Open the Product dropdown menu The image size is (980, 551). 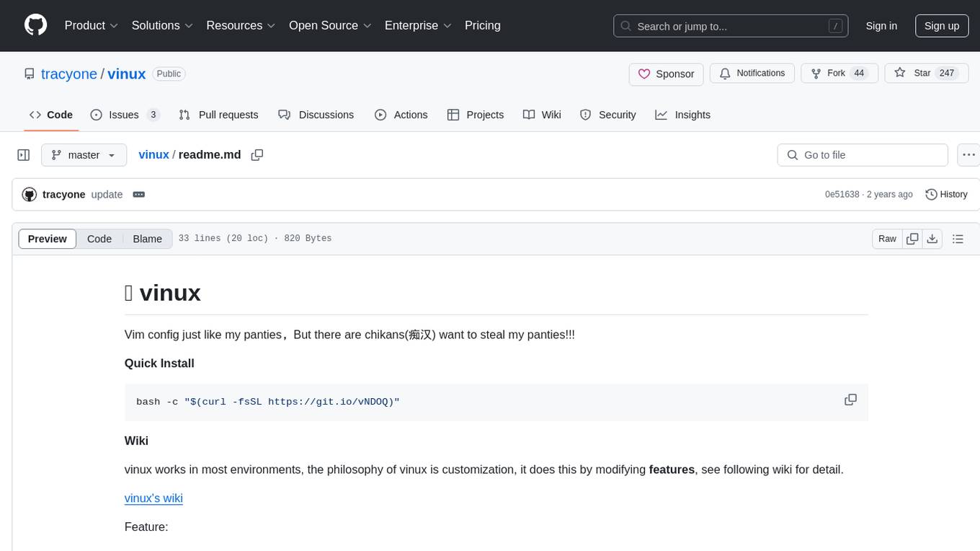[92, 25]
